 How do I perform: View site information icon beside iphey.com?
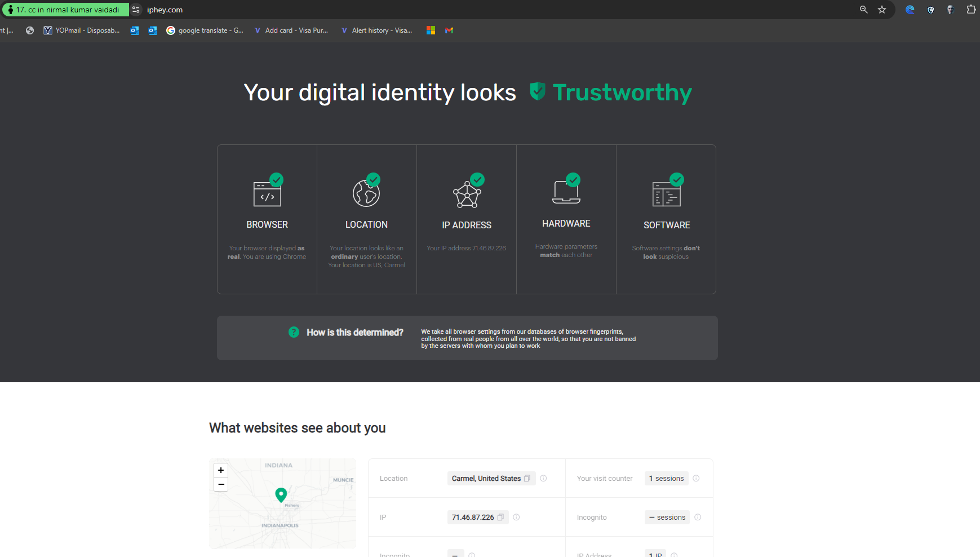136,10
